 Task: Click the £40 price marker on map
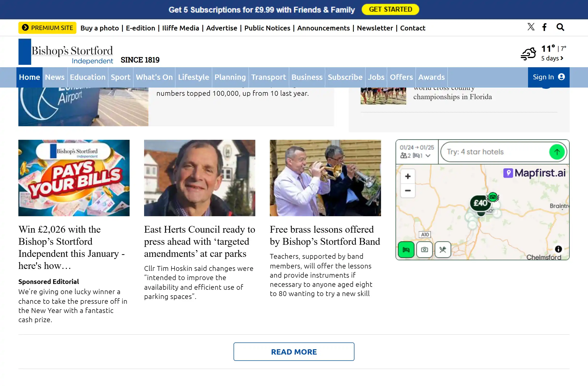pyautogui.click(x=480, y=203)
